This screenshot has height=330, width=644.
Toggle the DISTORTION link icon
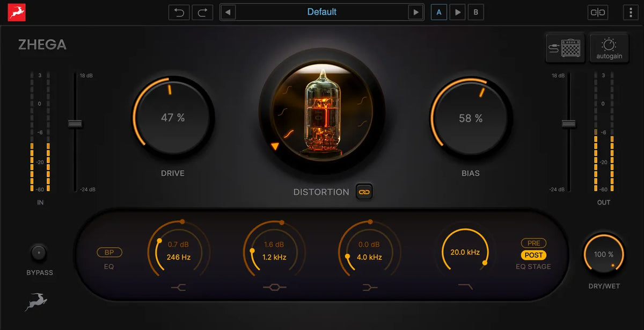click(x=364, y=191)
